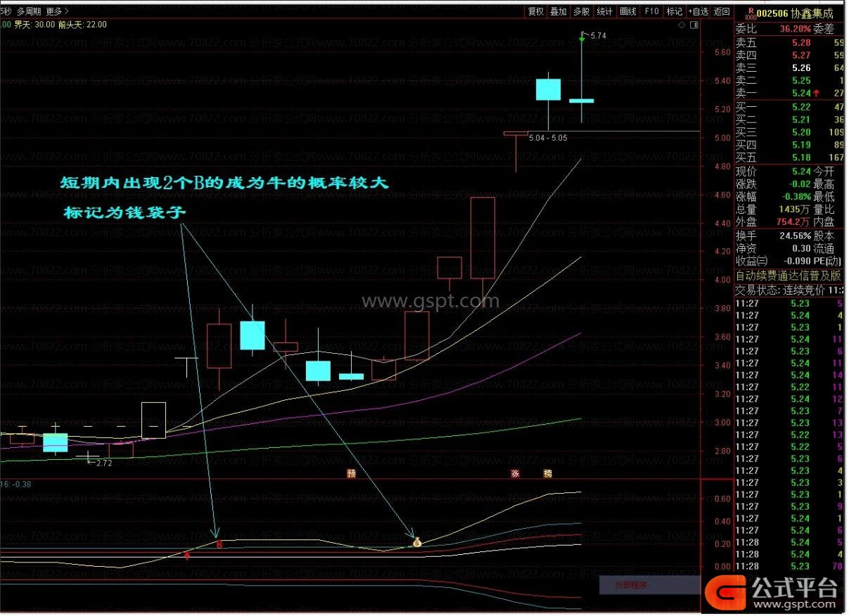
Task: Click the panel layout icon beside the diamond
Action: point(694,25)
